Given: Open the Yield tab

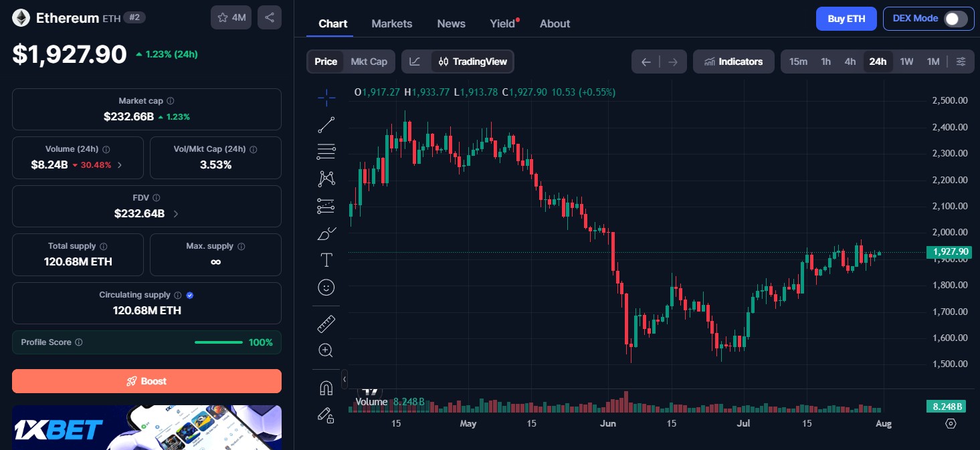Looking at the screenshot, I should click(504, 23).
